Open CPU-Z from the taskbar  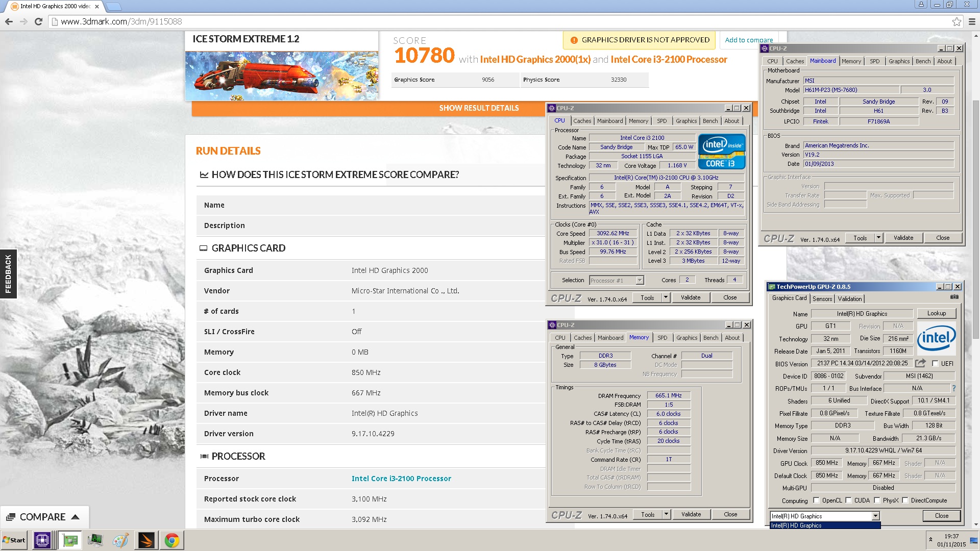(42, 540)
